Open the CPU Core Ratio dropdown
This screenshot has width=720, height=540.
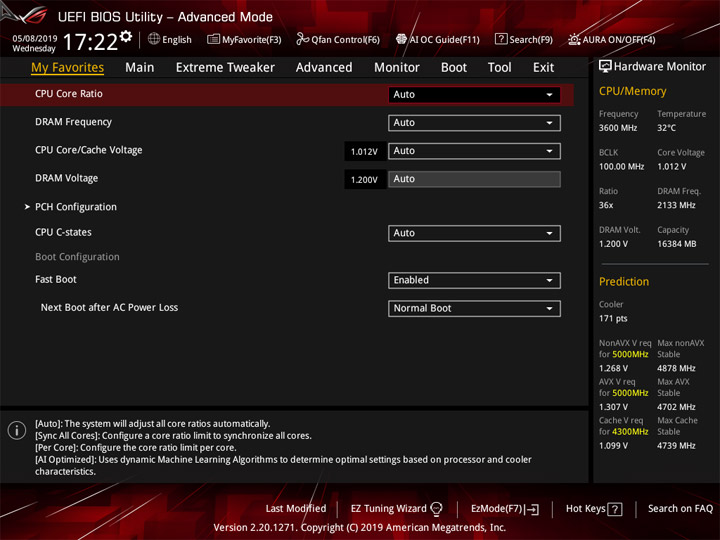474,95
